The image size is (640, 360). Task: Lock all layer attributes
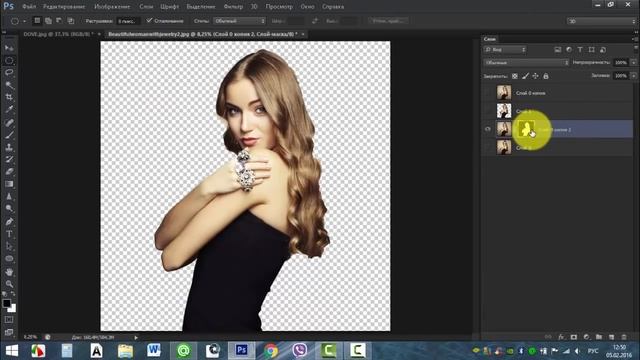point(546,76)
